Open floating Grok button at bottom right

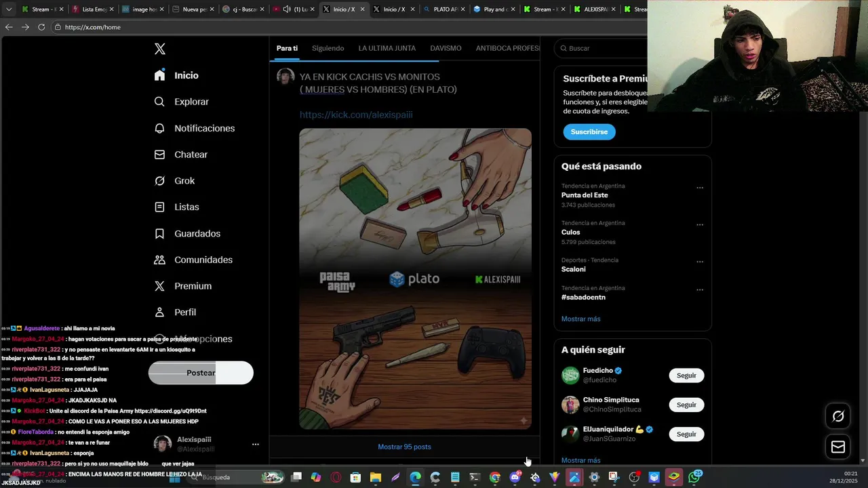[838, 416]
